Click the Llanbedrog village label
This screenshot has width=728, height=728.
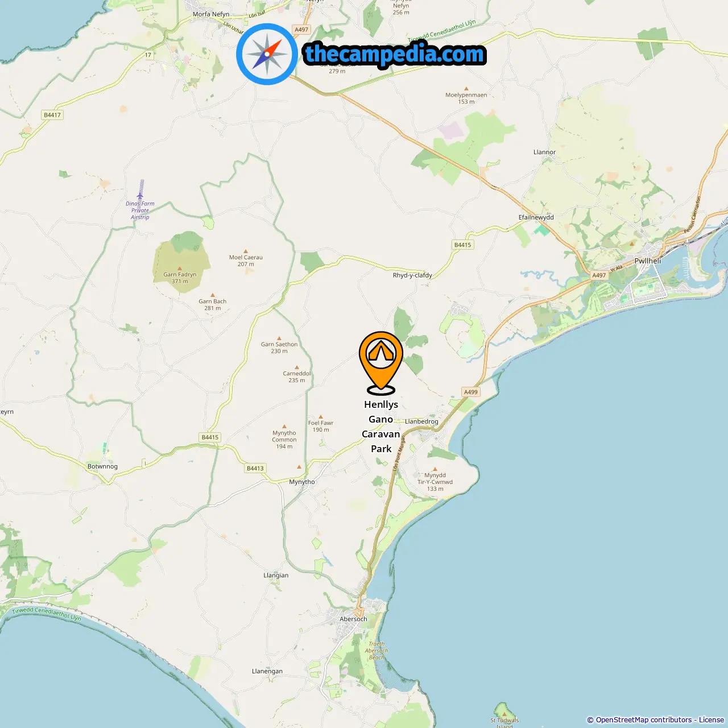421,421
